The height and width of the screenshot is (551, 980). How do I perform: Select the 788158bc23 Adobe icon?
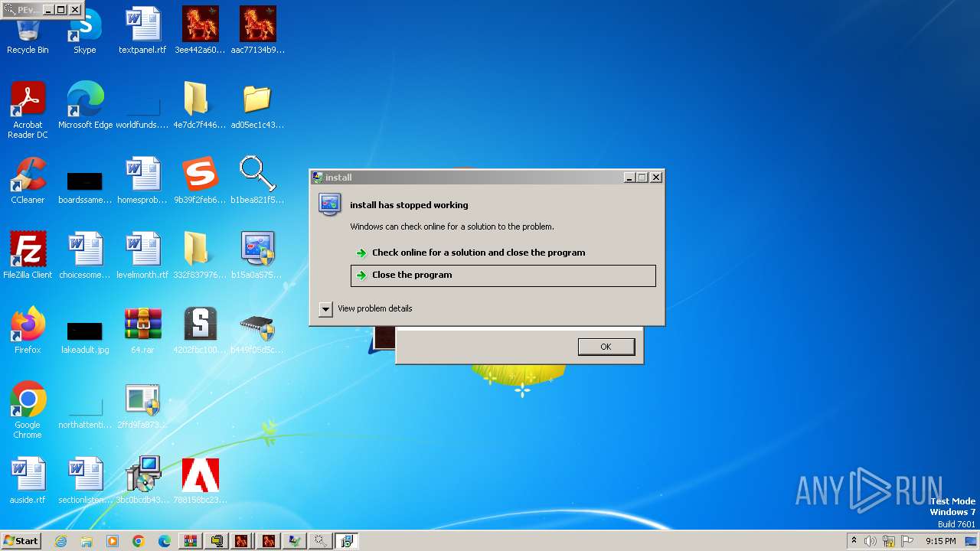coord(200,481)
